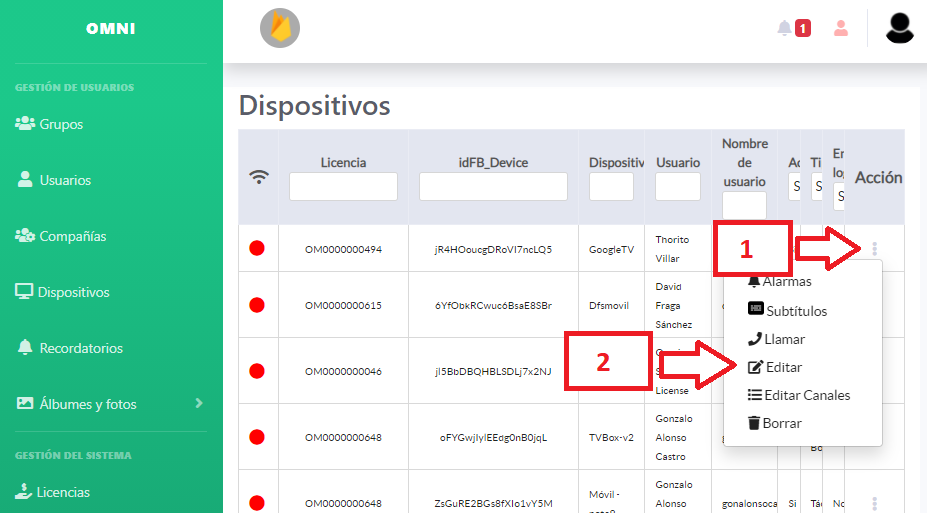This screenshot has height=513, width=927.
Task: Open three-dot action menu for last device row
Action: 875,504
